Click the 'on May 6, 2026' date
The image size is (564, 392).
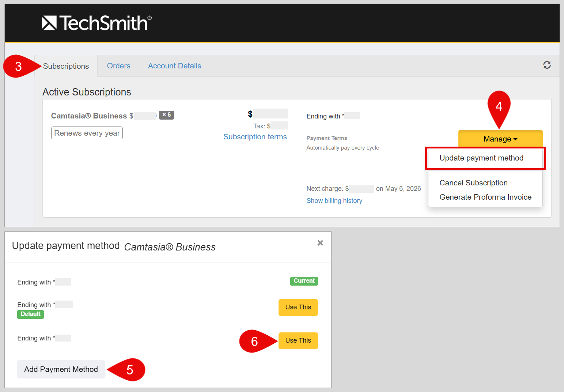tap(398, 189)
